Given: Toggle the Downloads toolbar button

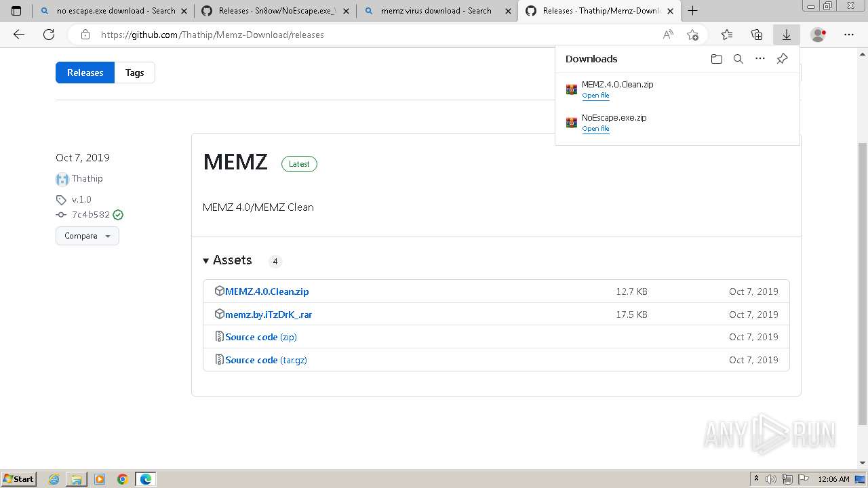Looking at the screenshot, I should click(787, 35).
